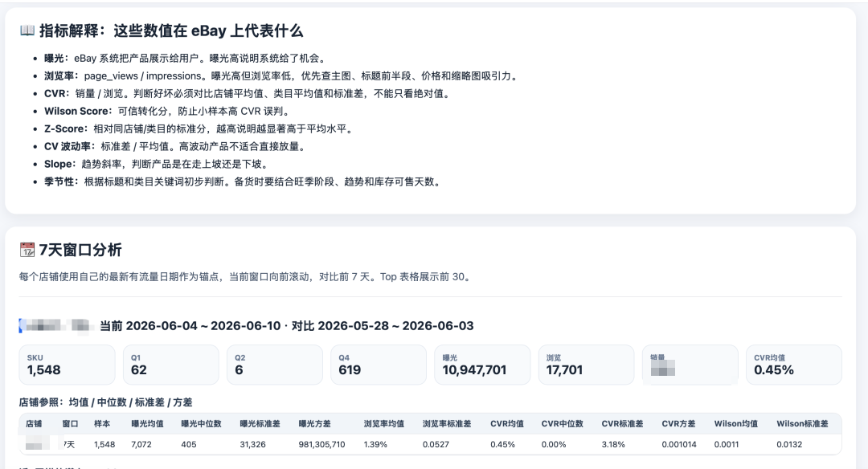Screen dimensions: 868x469
Task: Click the 1,548 sample cell in the table
Action: point(104,444)
